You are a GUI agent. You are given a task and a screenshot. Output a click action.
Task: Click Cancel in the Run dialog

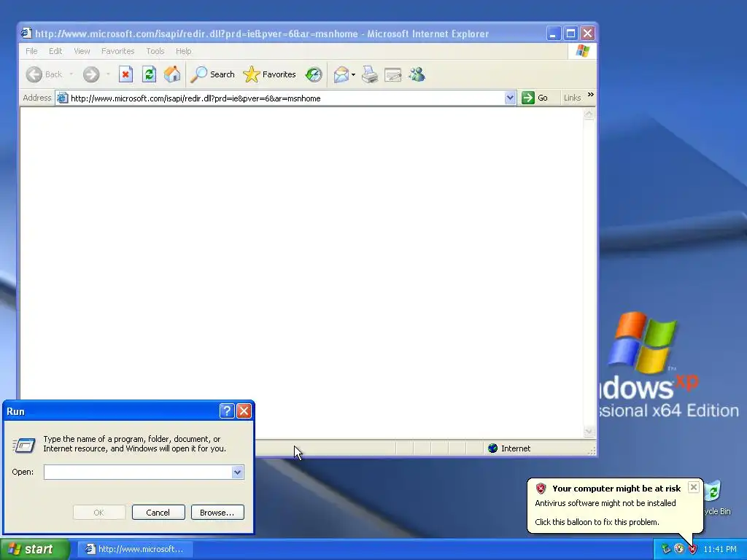pyautogui.click(x=158, y=513)
